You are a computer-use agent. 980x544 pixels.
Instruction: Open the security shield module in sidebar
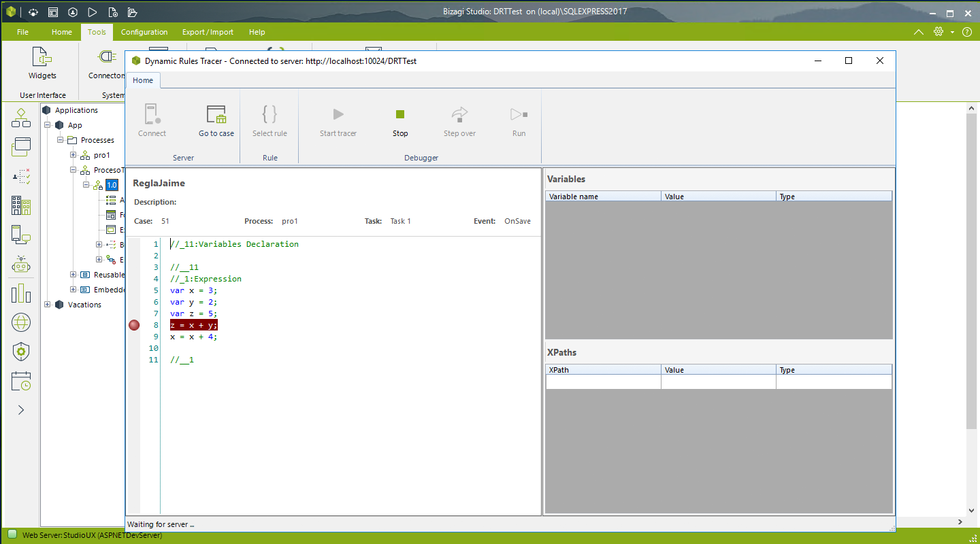(x=21, y=352)
